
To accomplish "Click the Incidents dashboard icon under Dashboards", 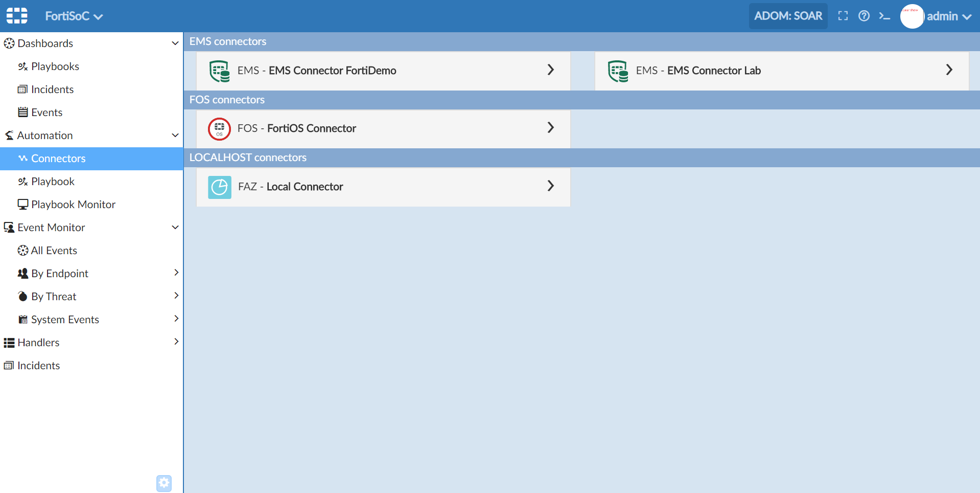I will (x=22, y=89).
